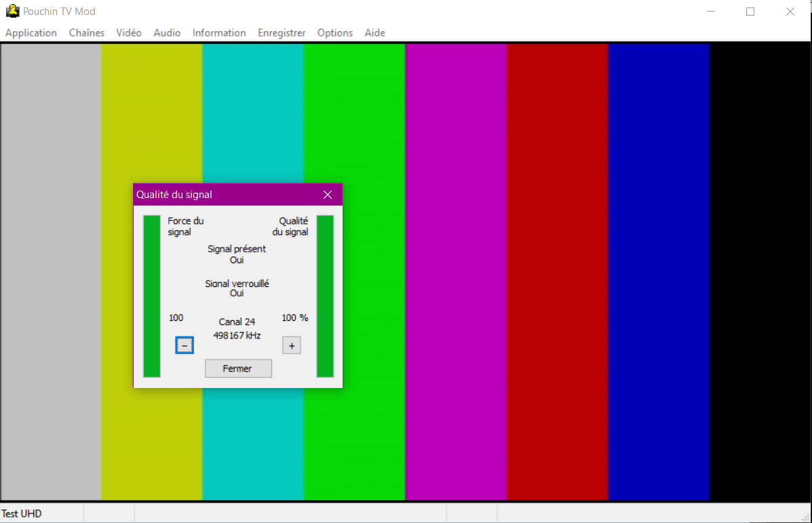The width and height of the screenshot is (812, 523).
Task: Open the Information menu
Action: 219,33
